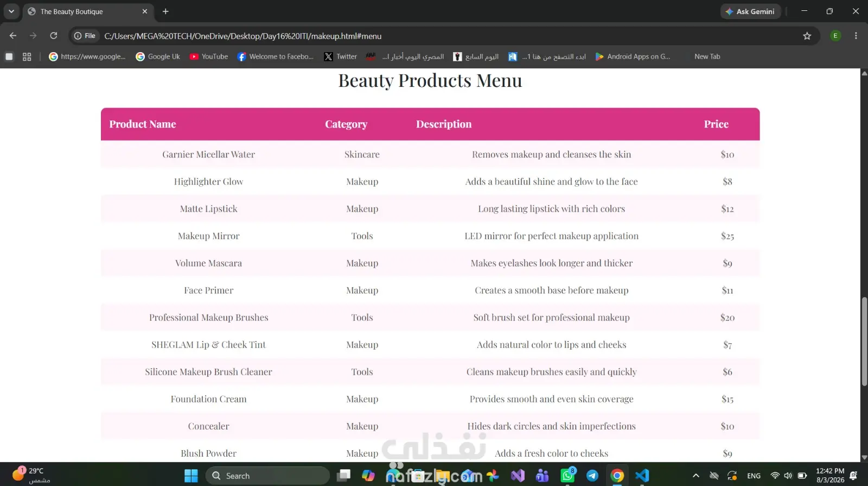The width and height of the screenshot is (868, 486).
Task: Open the Android Apps on G... bookmark
Action: 633,56
